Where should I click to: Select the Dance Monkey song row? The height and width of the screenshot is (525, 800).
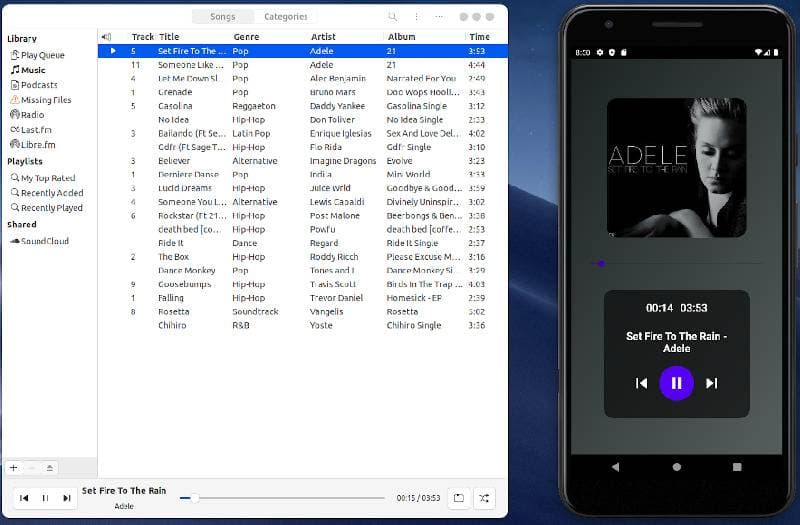tap(303, 270)
